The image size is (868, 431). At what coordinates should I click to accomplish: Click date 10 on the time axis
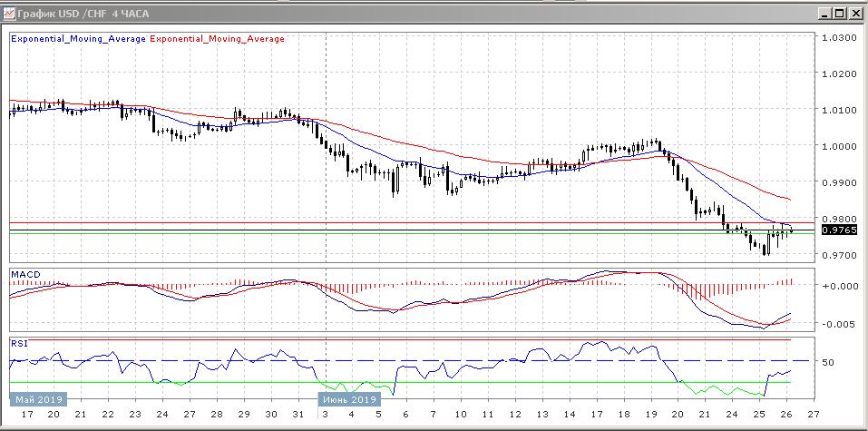(x=461, y=414)
